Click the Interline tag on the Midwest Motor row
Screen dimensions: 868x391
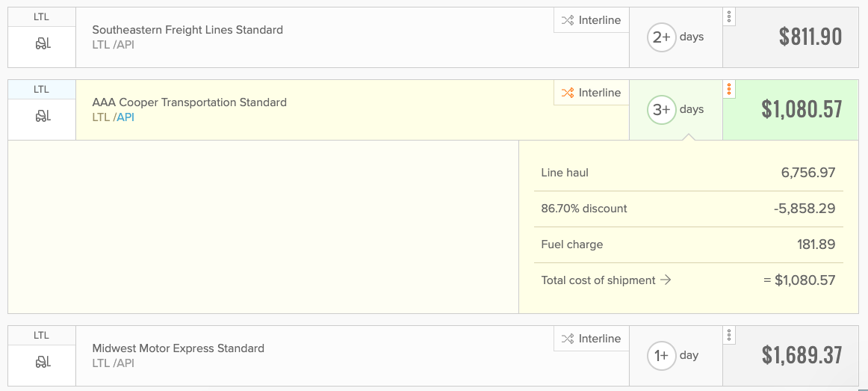[x=591, y=339]
